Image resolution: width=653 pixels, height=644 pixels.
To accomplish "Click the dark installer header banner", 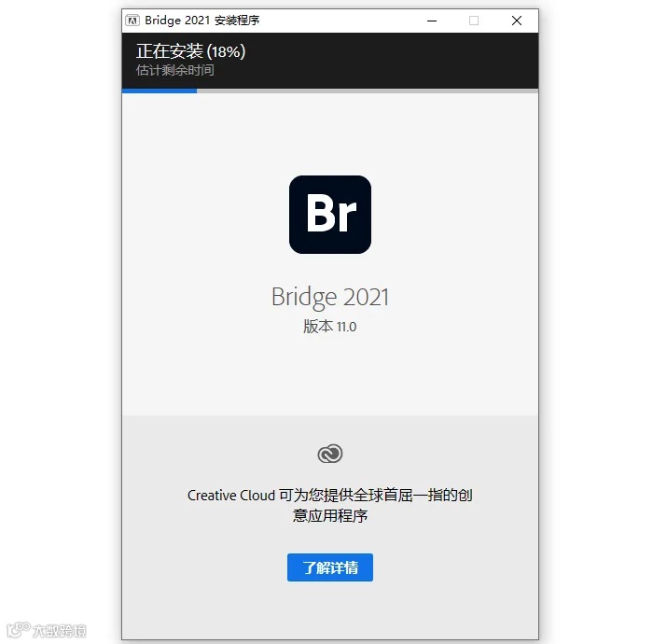I will (330, 61).
